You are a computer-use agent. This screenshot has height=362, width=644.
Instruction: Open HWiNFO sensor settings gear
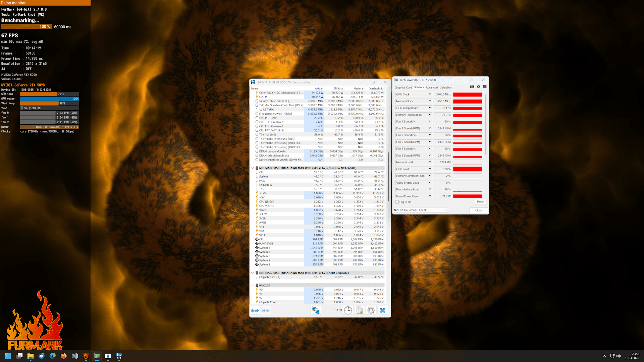point(371,310)
